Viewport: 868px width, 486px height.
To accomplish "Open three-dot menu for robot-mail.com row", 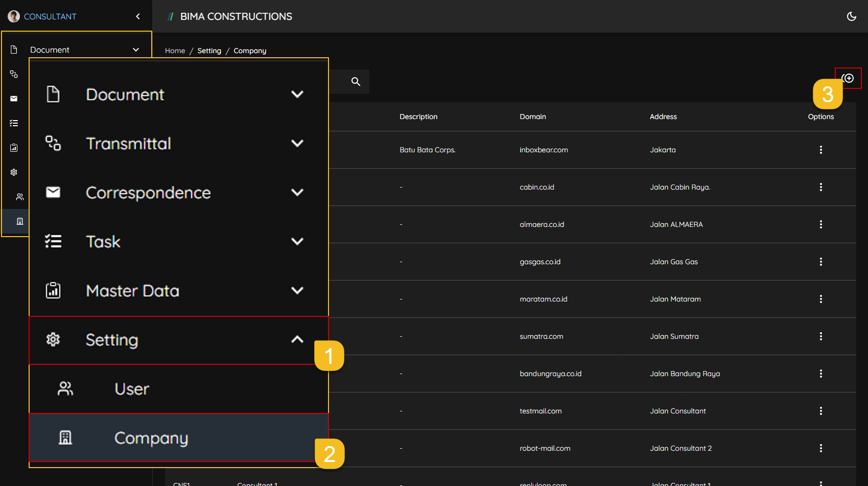I will pyautogui.click(x=820, y=448).
